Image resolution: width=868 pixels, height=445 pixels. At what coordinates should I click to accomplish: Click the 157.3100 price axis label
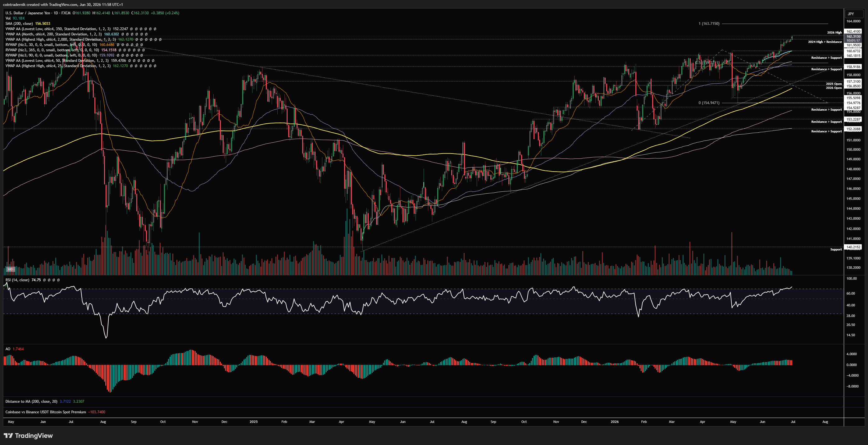[x=853, y=82]
